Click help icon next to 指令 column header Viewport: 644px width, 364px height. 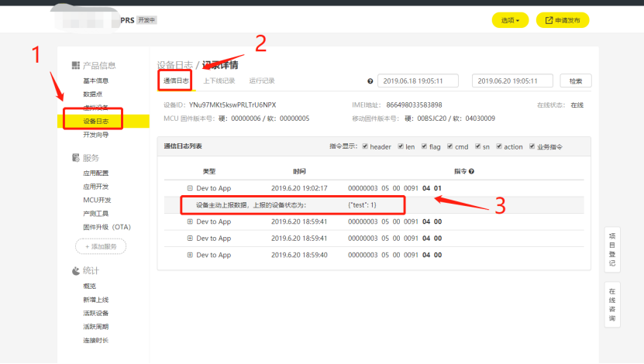pyautogui.click(x=471, y=171)
